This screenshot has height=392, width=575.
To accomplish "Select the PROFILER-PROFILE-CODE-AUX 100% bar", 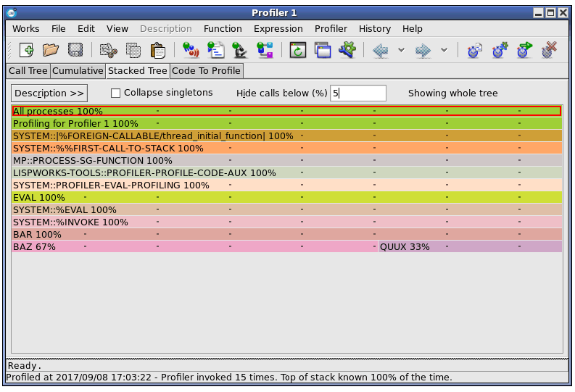I will pyautogui.click(x=286, y=172).
